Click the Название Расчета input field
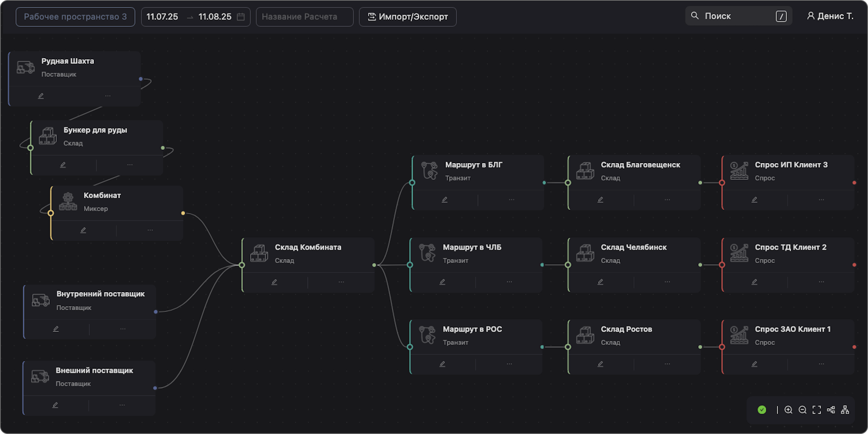The image size is (868, 434). click(304, 17)
